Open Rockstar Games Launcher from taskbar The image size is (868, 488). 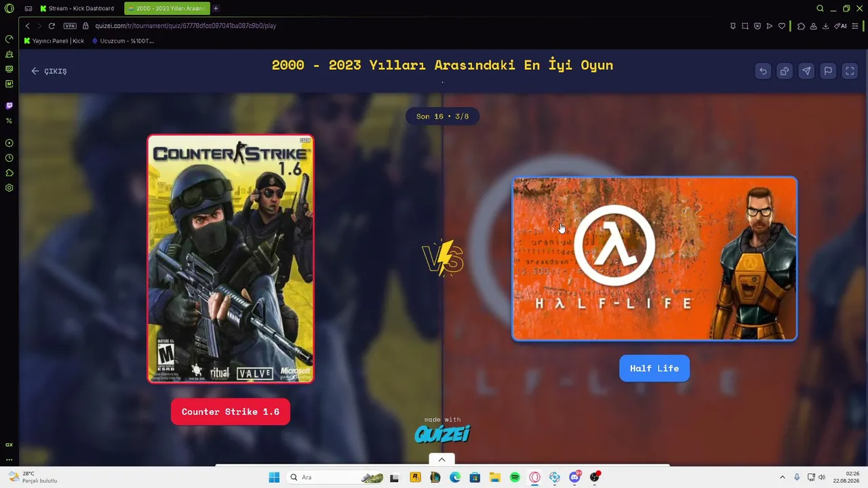click(x=415, y=477)
